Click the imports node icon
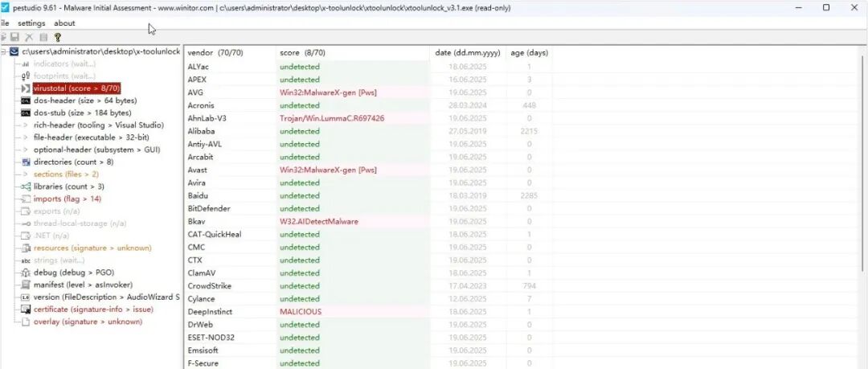This screenshot has height=369, width=868. (26, 199)
